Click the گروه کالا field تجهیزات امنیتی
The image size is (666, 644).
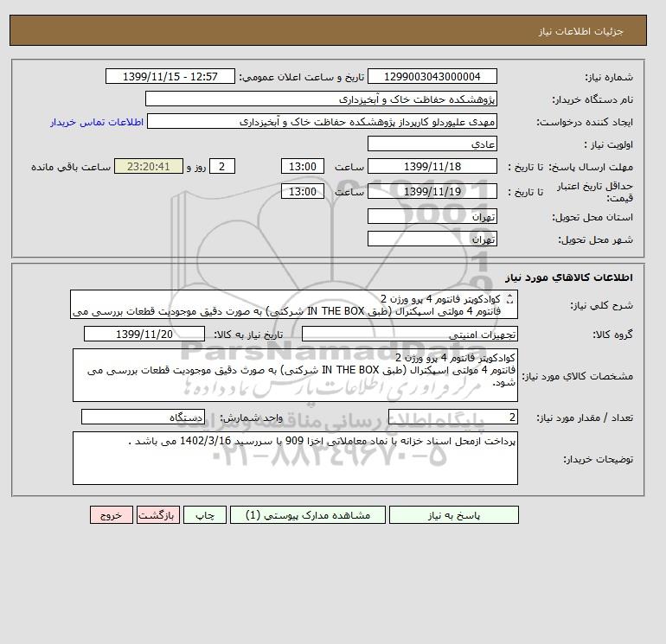(x=409, y=334)
